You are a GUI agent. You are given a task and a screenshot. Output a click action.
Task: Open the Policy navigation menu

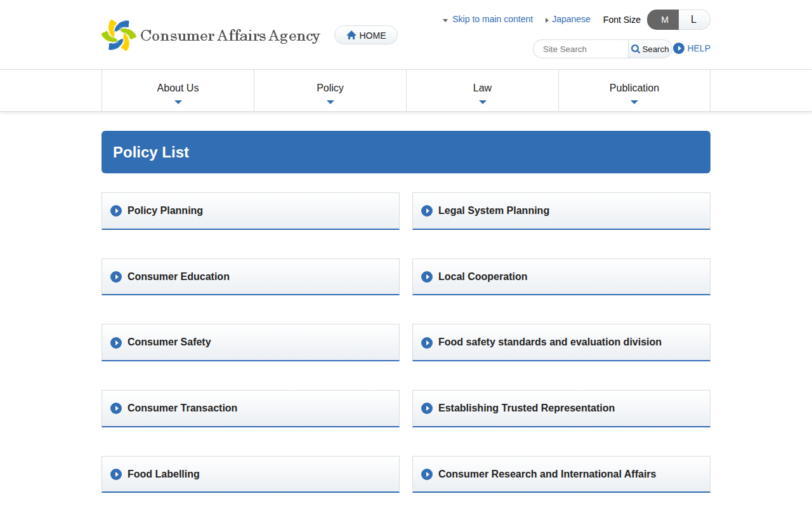point(330,90)
